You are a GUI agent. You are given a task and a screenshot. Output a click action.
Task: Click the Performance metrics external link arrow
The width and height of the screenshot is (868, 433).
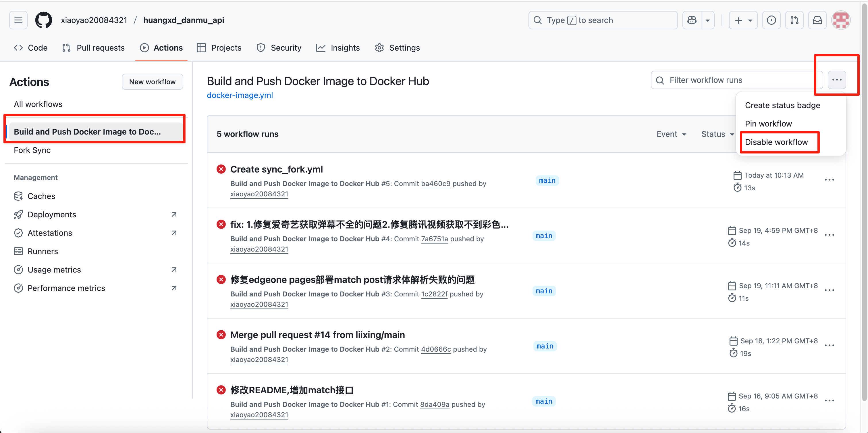[x=174, y=288]
